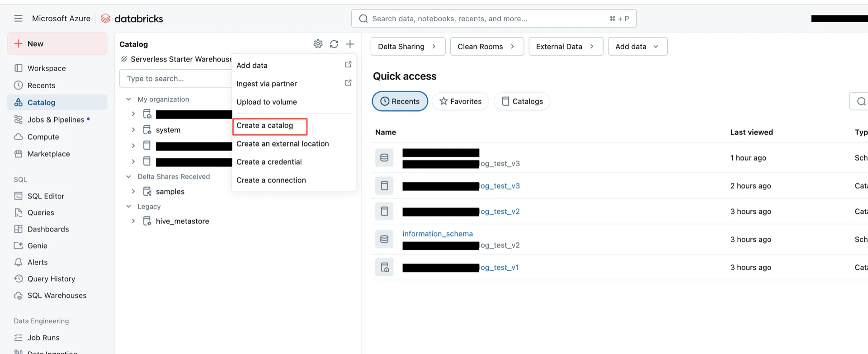Viewport: 868px width, 354px height.
Task: Focus the catalog Type to search field
Action: click(176, 79)
